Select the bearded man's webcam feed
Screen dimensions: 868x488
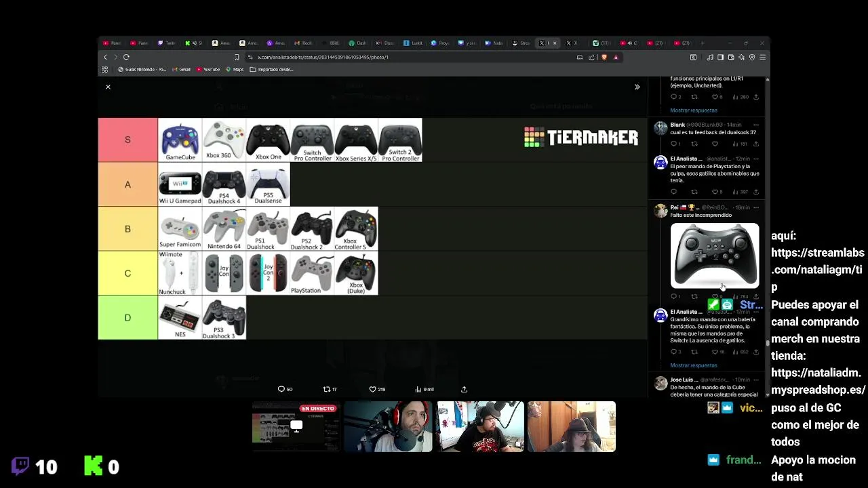pos(388,426)
